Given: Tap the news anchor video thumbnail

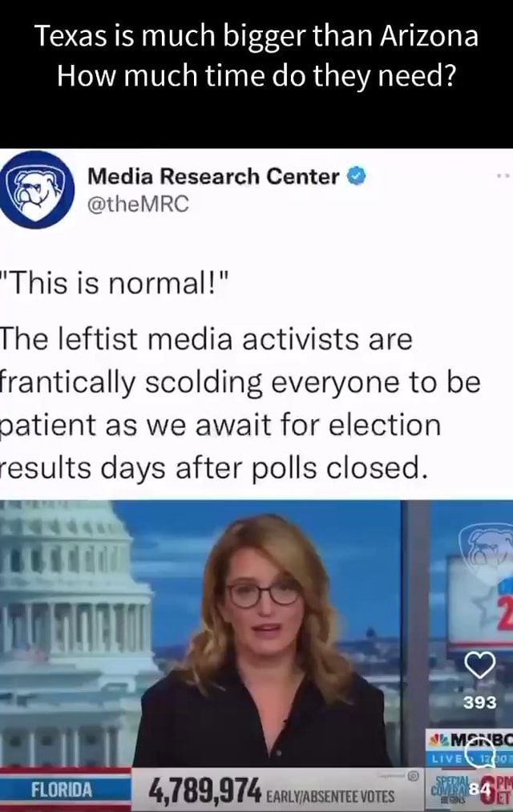Looking at the screenshot, I should tap(256, 655).
